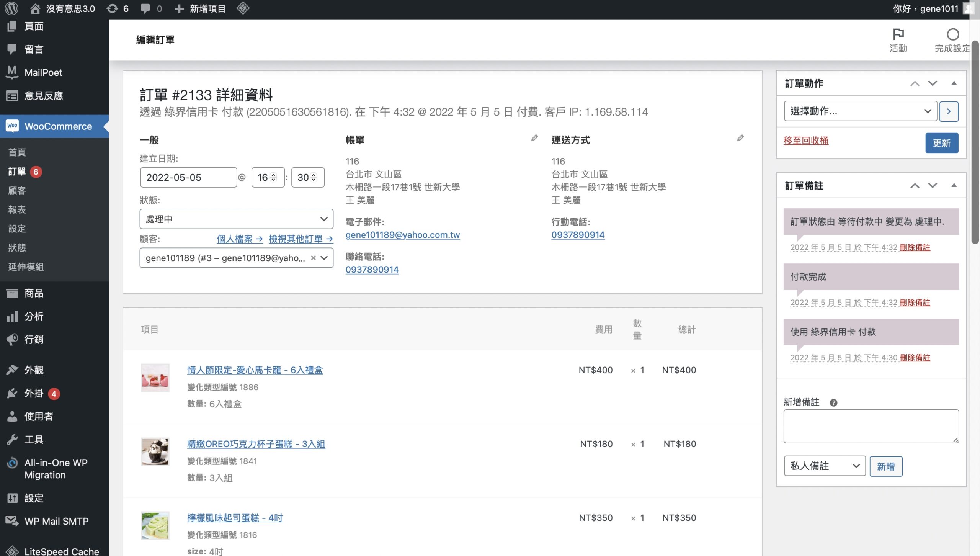Click the updates refresh icon showing 6
The width and height of the screenshot is (980, 556).
pyautogui.click(x=113, y=8)
